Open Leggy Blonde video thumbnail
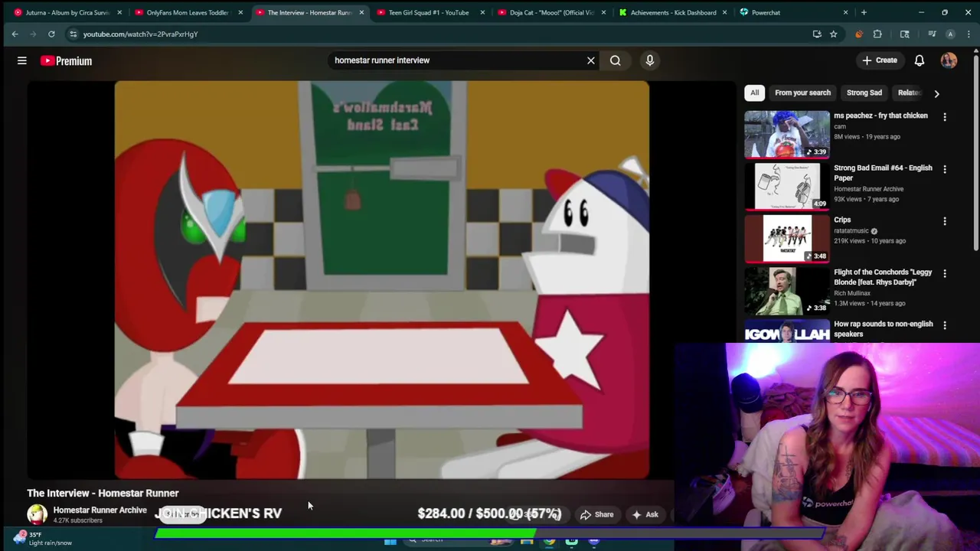Screen dimensions: 980x551 tap(787, 290)
